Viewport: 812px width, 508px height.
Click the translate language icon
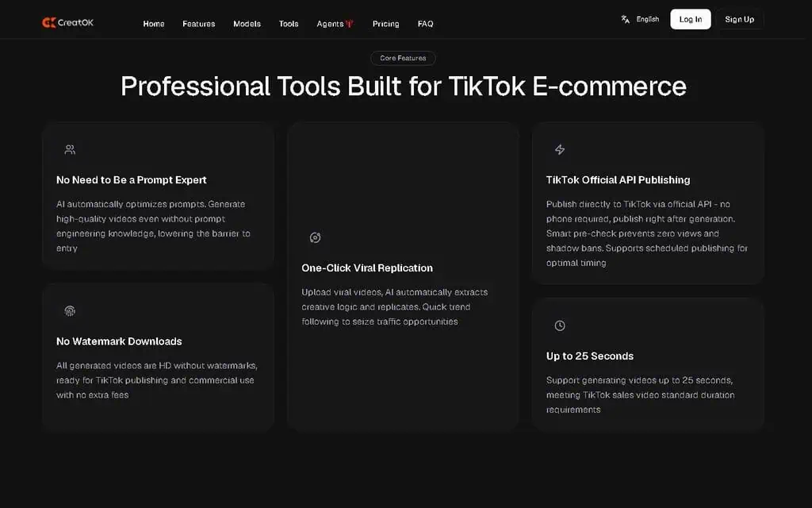coord(626,19)
